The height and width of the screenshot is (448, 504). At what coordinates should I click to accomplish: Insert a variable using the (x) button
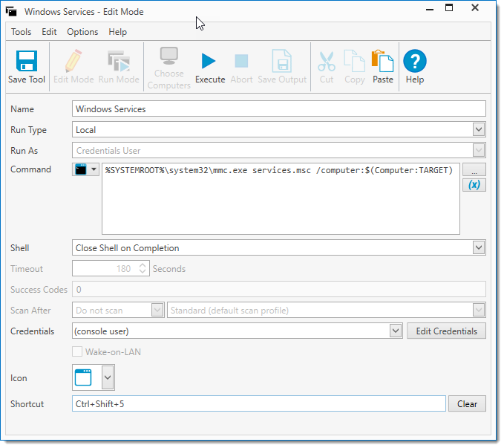pyautogui.click(x=474, y=185)
